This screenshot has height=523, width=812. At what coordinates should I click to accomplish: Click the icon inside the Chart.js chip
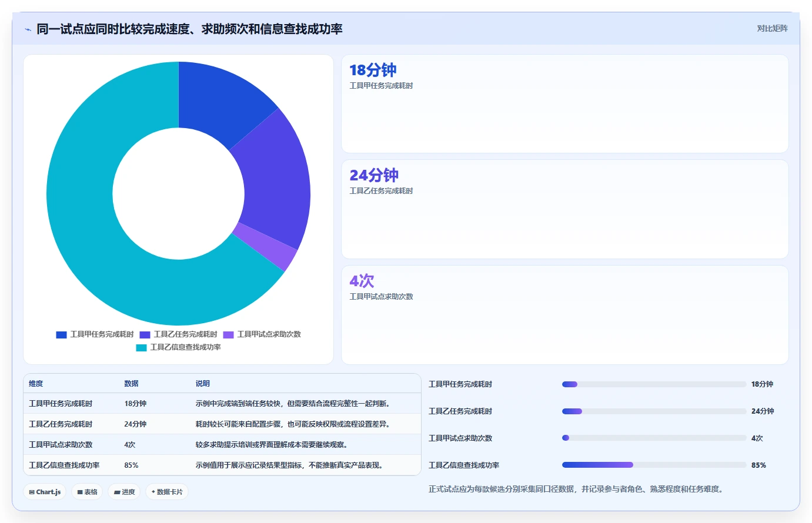click(x=32, y=492)
